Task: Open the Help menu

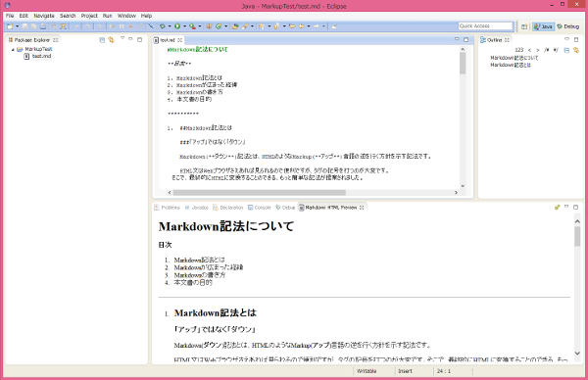Action: click(146, 16)
